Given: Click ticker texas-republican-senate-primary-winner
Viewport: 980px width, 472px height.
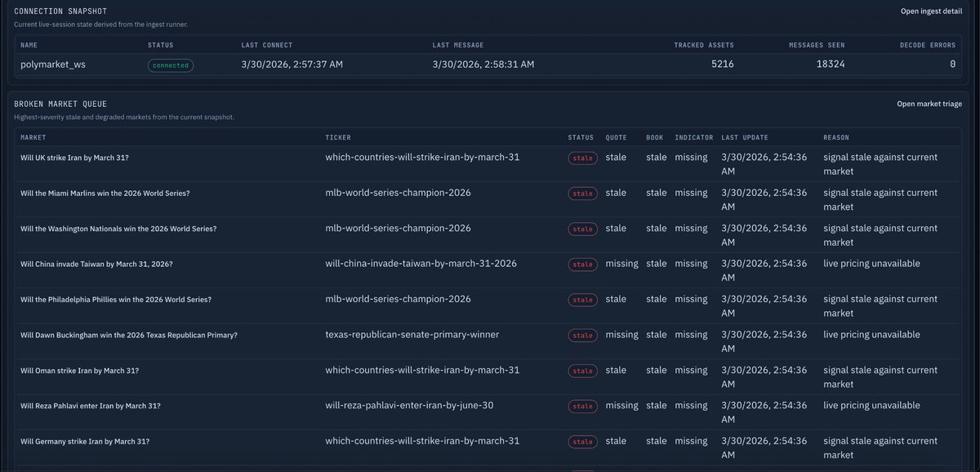Looking at the screenshot, I should [x=412, y=335].
